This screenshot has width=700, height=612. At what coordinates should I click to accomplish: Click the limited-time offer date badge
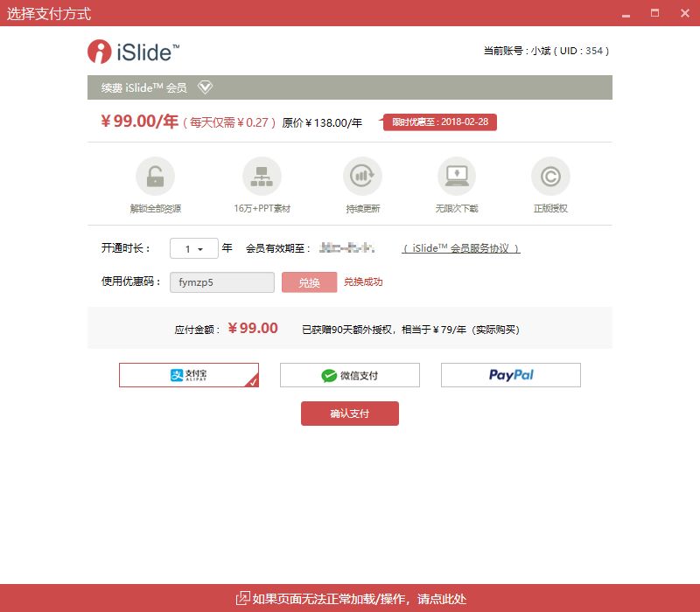pyautogui.click(x=440, y=122)
